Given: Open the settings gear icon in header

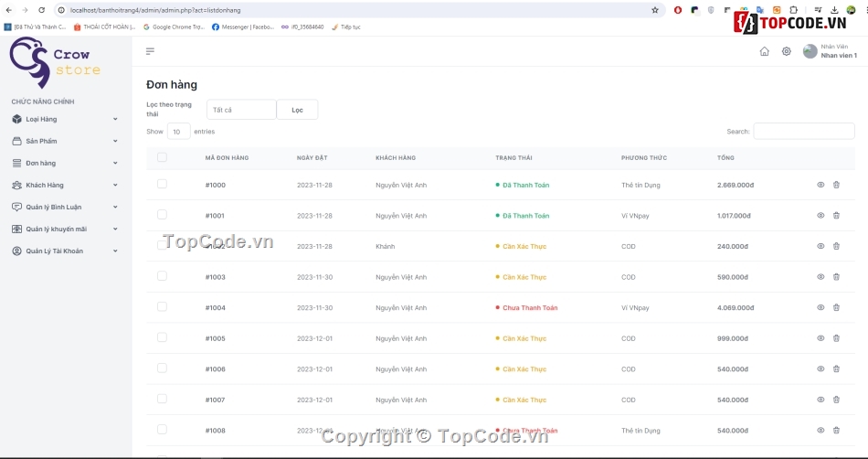Looking at the screenshot, I should [x=786, y=51].
